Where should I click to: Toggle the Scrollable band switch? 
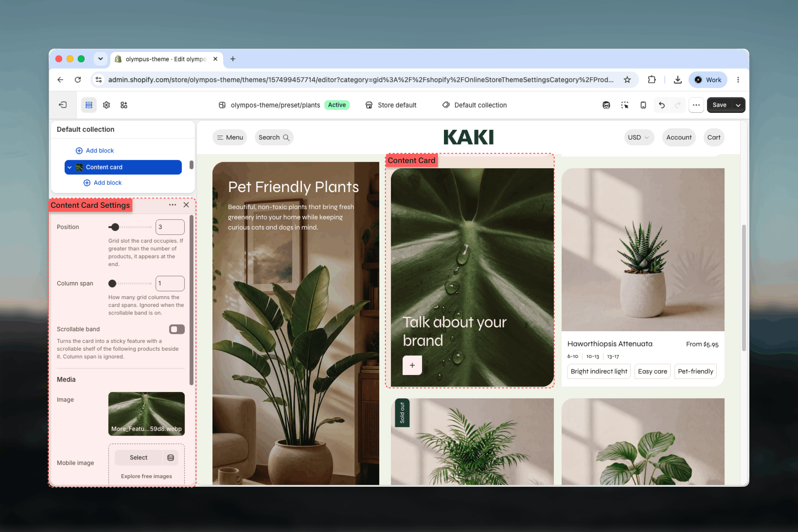point(177,329)
